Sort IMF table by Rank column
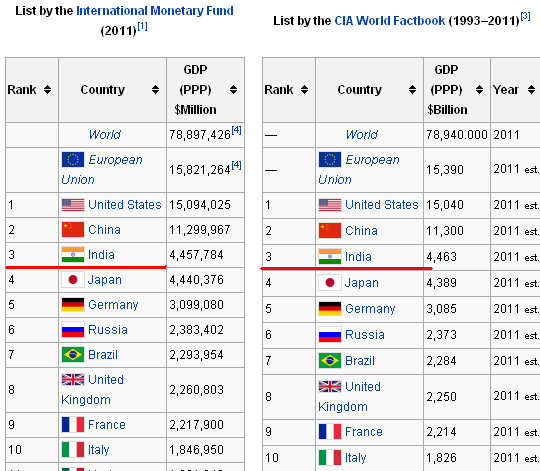The width and height of the screenshot is (540, 471). pos(48,90)
